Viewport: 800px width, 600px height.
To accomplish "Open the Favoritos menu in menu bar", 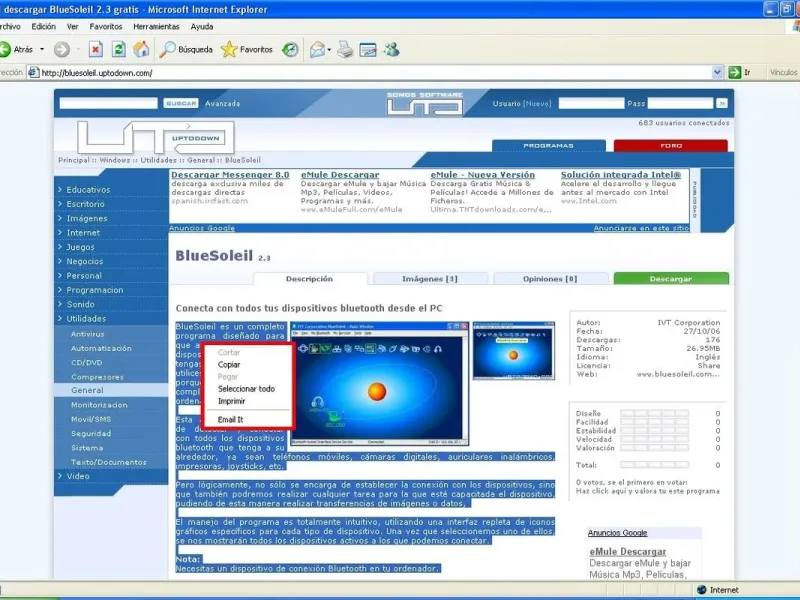I will 106,27.
